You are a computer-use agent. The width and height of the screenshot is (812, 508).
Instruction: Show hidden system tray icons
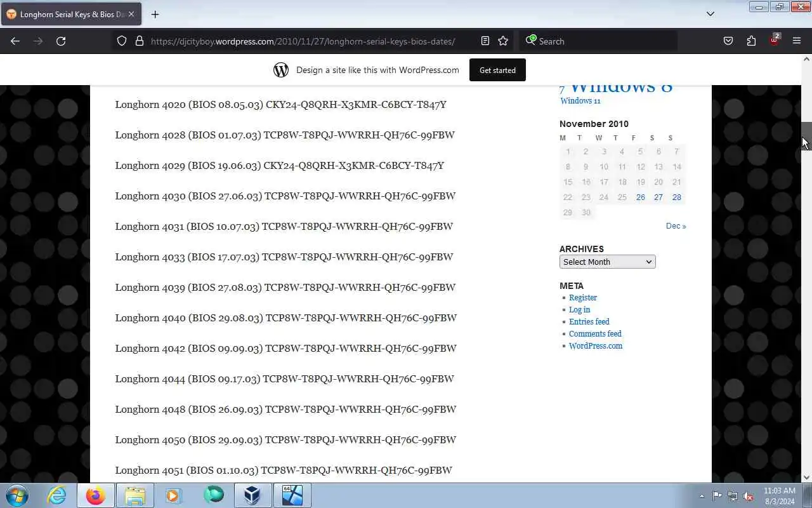pyautogui.click(x=702, y=496)
